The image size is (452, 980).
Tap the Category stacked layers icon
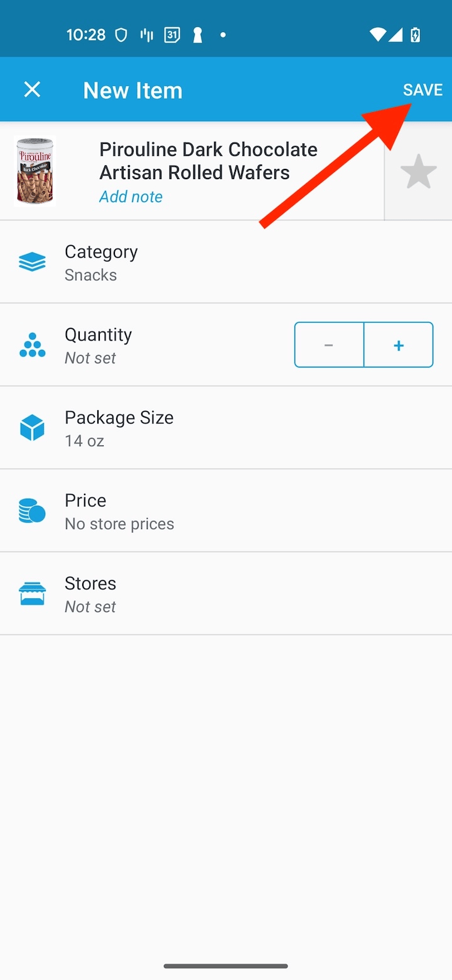pos(32,262)
